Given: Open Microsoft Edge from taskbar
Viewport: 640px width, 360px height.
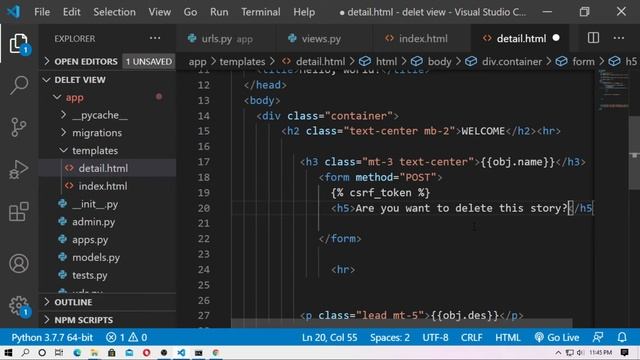Looking at the screenshot, I should 77,353.
